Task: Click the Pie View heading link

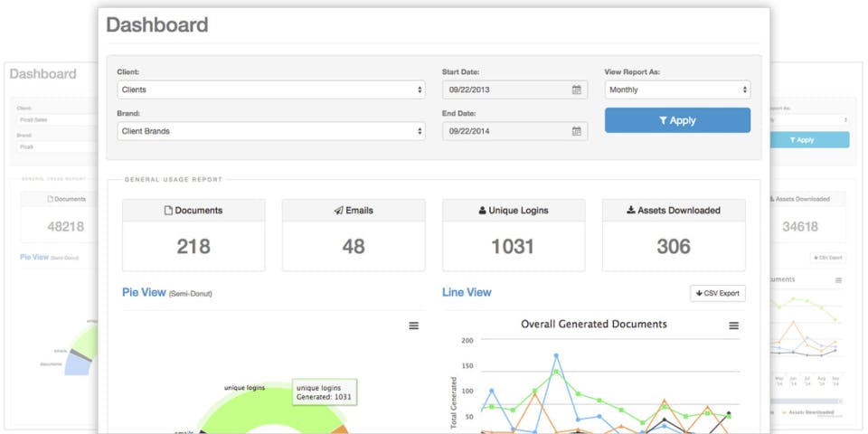Action: point(144,292)
